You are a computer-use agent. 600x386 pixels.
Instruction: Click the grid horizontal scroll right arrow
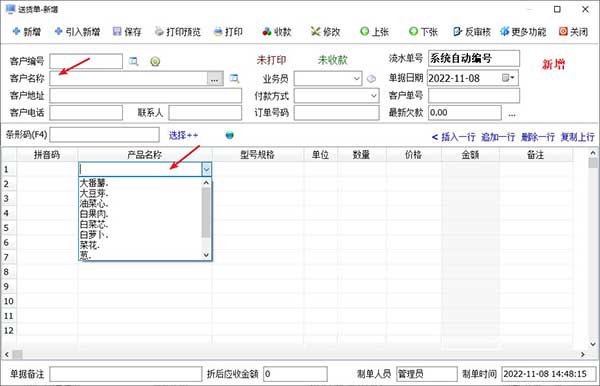(582, 355)
